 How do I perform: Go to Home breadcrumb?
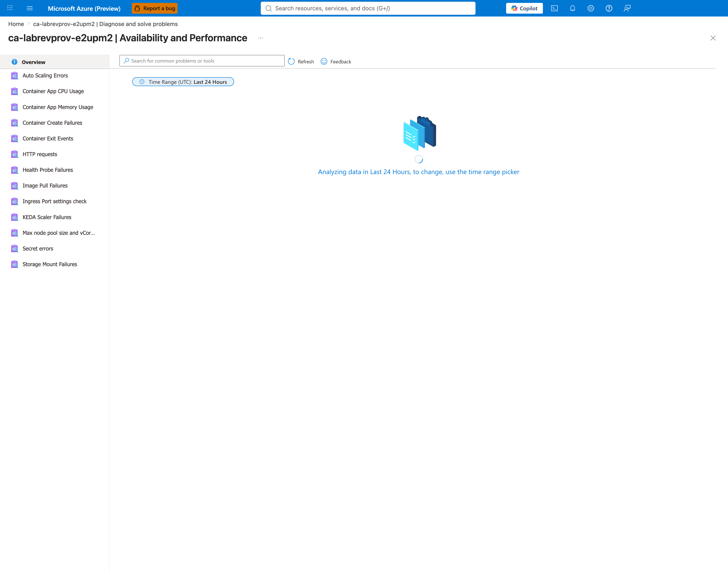(16, 24)
